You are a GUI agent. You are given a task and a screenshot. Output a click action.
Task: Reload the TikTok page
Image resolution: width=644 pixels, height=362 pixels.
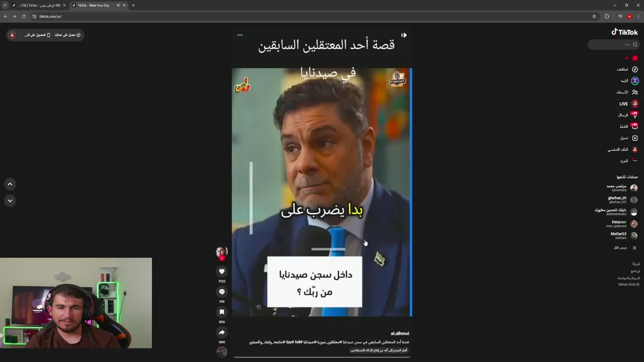click(x=24, y=17)
